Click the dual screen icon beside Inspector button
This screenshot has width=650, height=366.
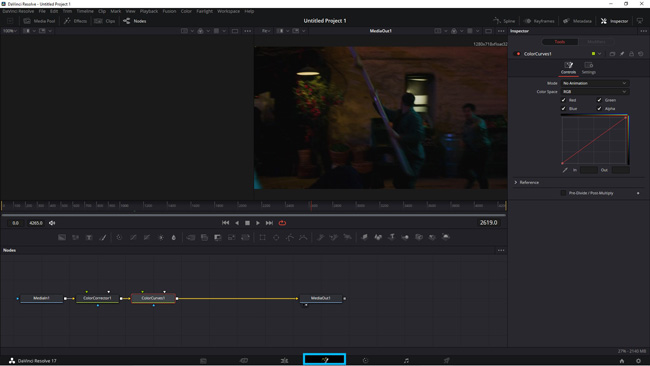[x=640, y=21]
